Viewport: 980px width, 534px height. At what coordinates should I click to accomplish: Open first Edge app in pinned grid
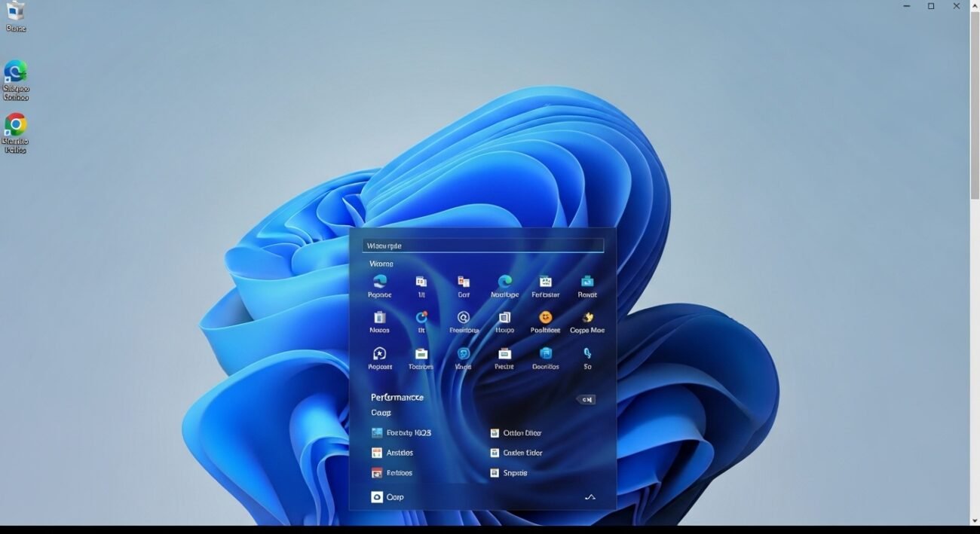coord(380,282)
